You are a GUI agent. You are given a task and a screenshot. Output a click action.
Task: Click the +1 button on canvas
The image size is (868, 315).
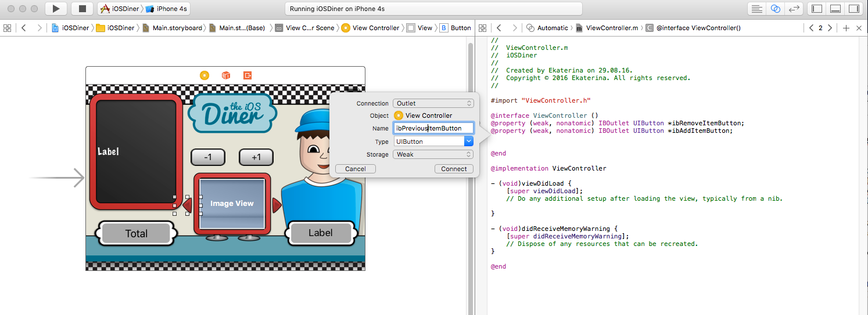256,157
